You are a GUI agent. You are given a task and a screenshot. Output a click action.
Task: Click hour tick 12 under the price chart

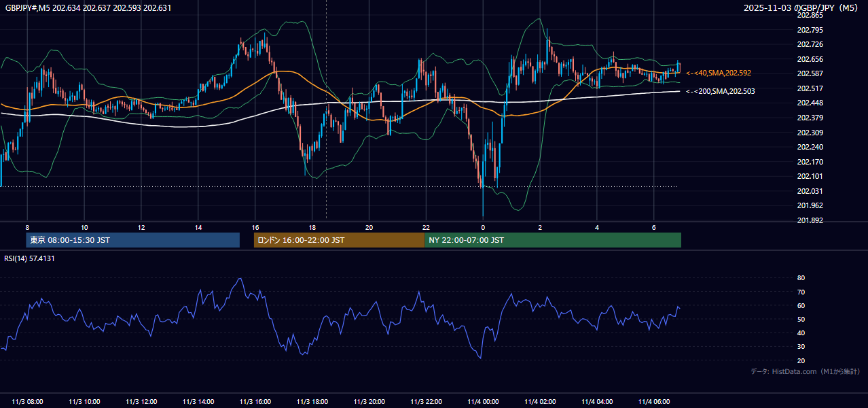click(x=141, y=227)
